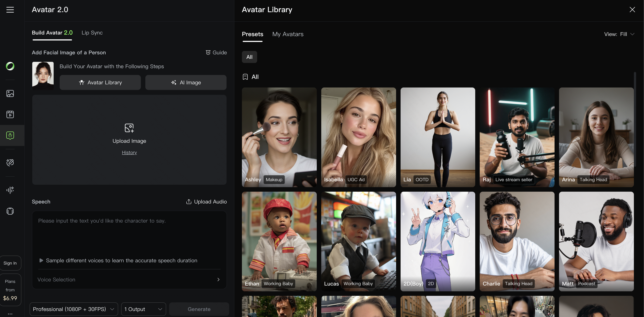644x317 pixels.
Task: Choose the Raj Live stream seller avatar
Action: pyautogui.click(x=517, y=137)
